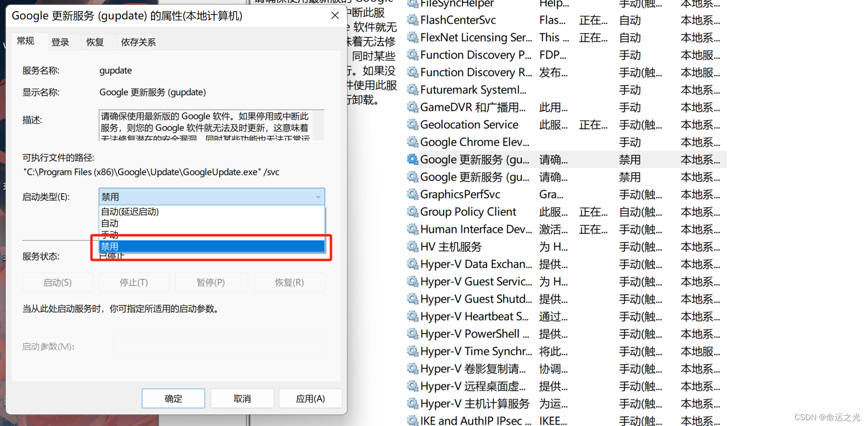Click gear icon of Hyper-V 主机计算服务
This screenshot has width=868, height=426.
pos(412,404)
